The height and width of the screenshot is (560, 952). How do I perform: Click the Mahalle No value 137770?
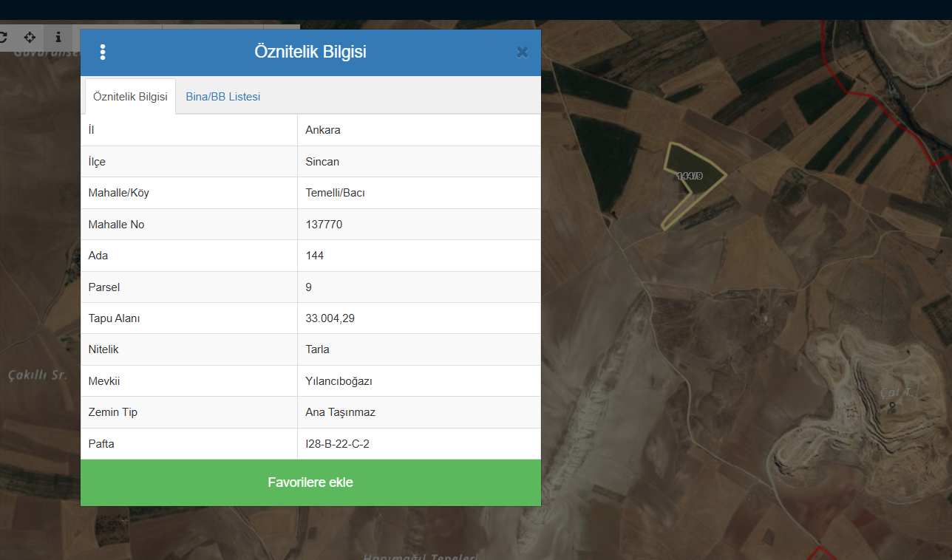[324, 225]
